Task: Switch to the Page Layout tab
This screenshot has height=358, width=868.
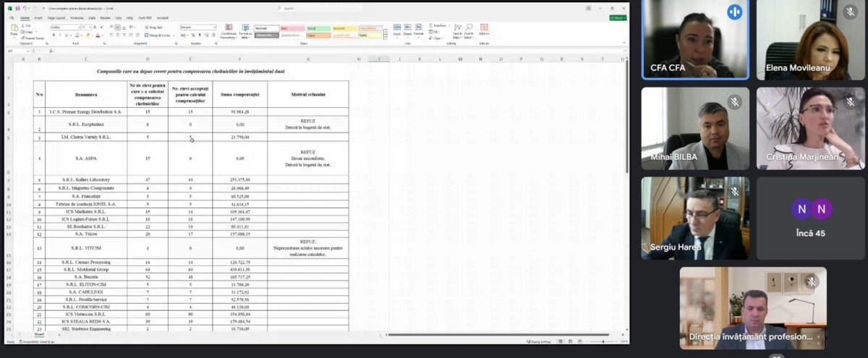Action: point(56,17)
